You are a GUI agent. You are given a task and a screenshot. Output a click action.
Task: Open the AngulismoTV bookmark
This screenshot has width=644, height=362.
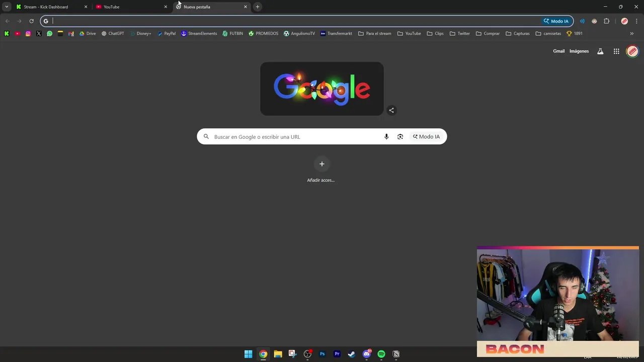pyautogui.click(x=299, y=34)
